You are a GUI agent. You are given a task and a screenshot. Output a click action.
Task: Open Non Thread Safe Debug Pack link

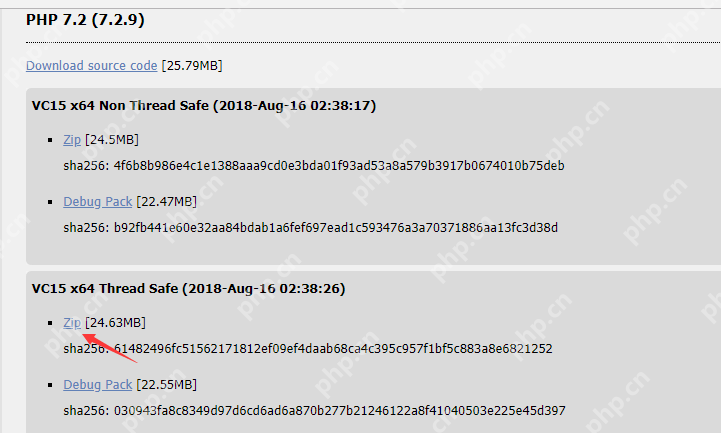pyautogui.click(x=97, y=202)
